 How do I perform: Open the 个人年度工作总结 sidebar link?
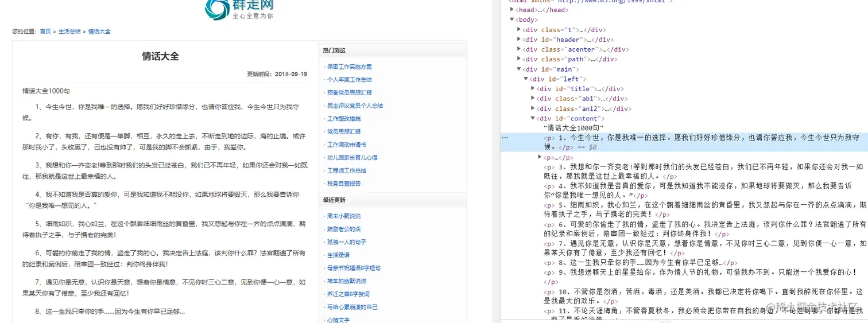pyautogui.click(x=349, y=80)
